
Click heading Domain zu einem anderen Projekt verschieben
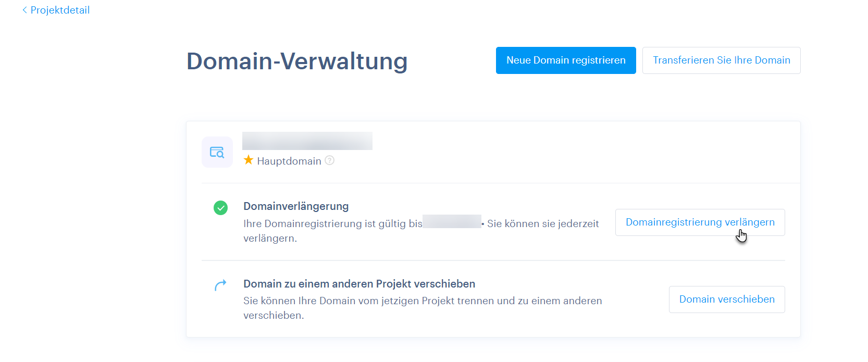coord(359,284)
